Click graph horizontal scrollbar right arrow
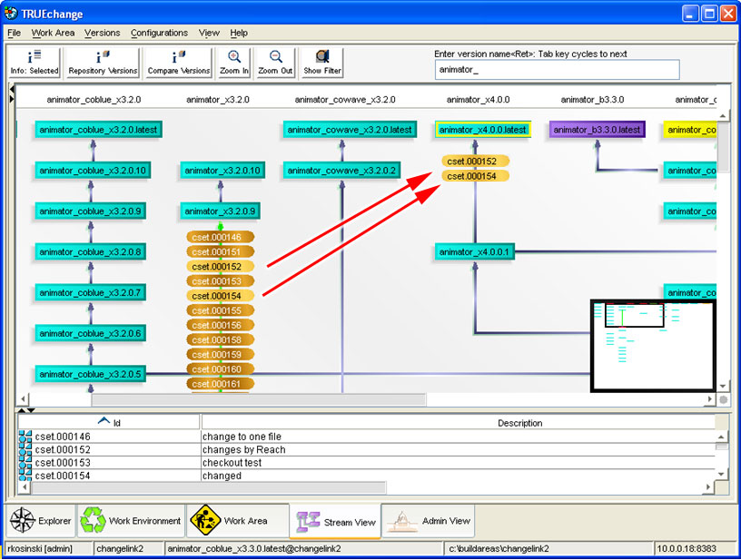The image size is (741, 560). (709, 399)
